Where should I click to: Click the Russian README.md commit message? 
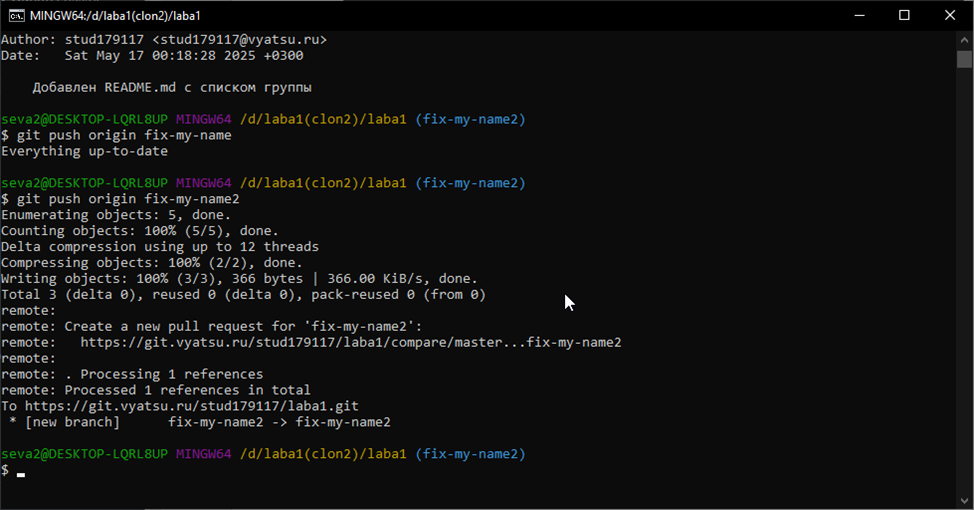tap(171, 87)
